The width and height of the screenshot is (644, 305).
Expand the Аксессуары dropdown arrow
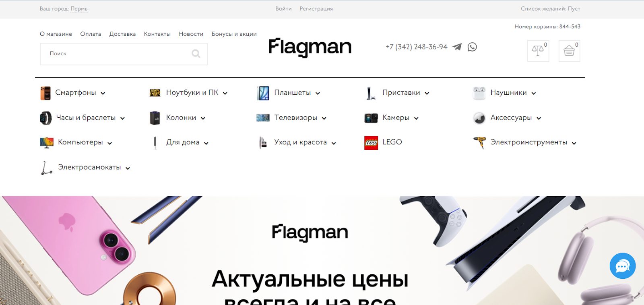pyautogui.click(x=539, y=118)
